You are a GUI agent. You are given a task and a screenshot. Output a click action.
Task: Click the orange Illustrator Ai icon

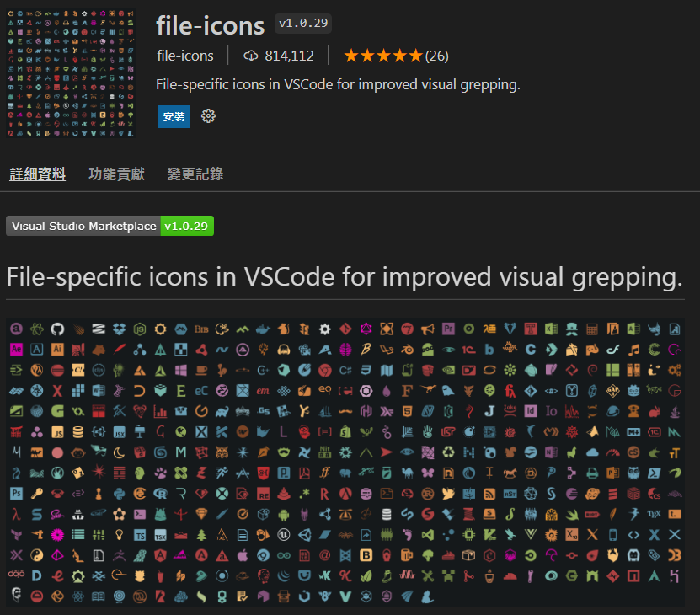[x=57, y=350]
